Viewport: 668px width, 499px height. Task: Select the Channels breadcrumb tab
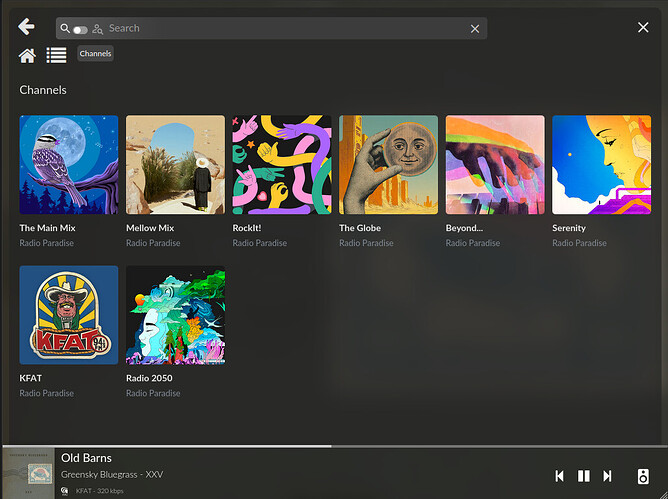coord(95,54)
